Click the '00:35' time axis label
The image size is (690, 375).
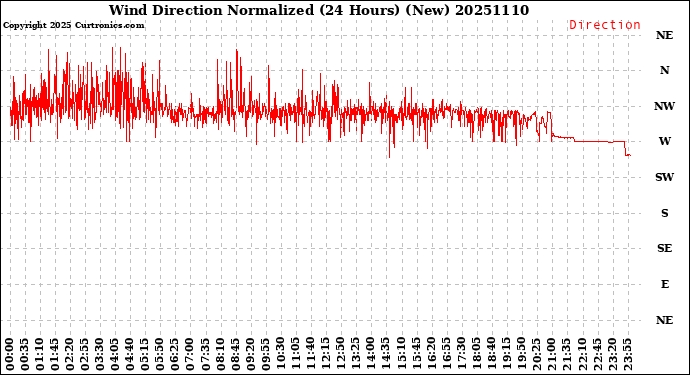(25, 354)
